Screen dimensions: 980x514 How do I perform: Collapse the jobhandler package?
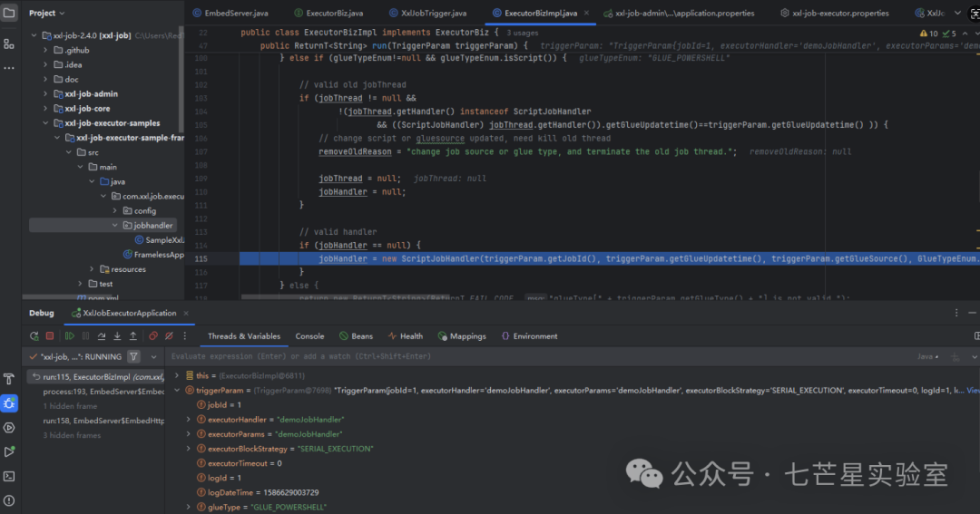[115, 226]
